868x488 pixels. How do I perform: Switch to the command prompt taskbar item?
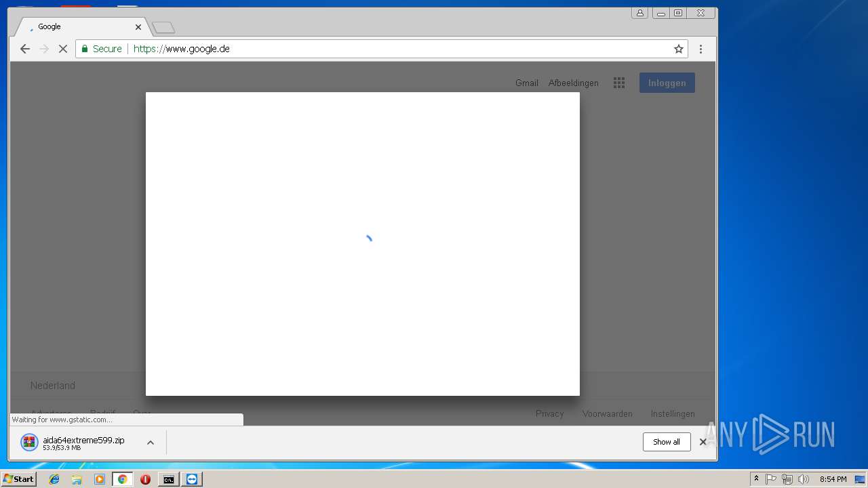168,479
